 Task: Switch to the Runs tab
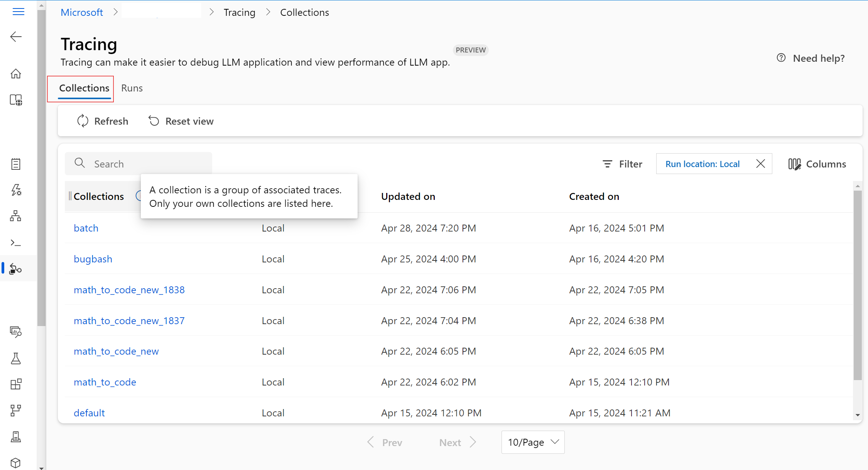(x=132, y=88)
